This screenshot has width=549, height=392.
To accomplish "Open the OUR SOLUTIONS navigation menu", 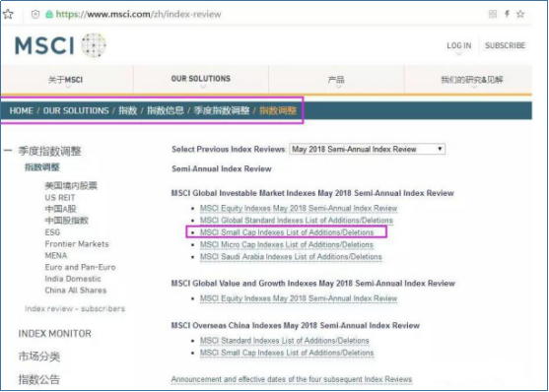I will coord(201,79).
